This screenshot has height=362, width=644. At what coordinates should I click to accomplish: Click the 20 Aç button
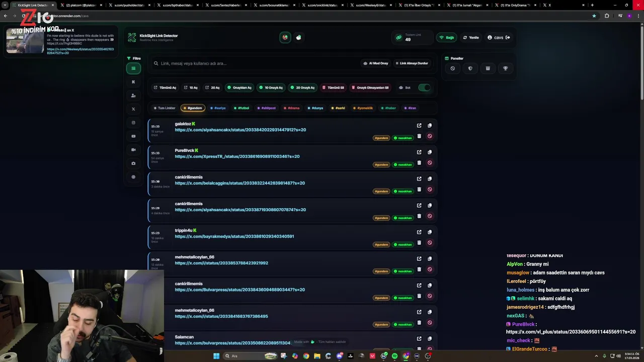click(x=212, y=87)
